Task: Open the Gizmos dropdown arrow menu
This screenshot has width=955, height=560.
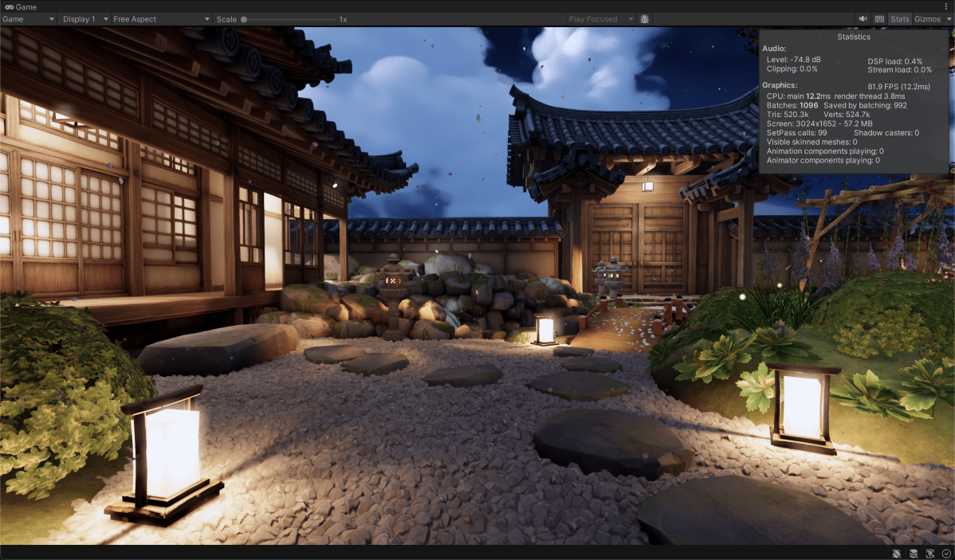Action: click(948, 18)
